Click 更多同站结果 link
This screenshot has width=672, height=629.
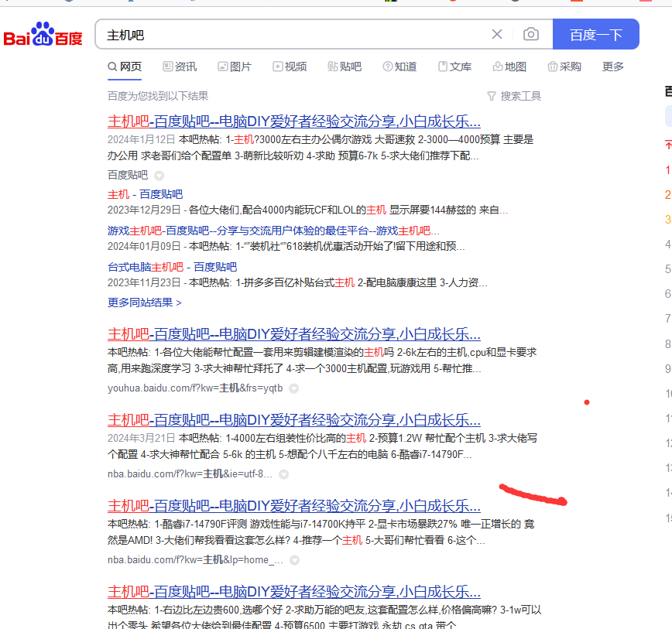[145, 303]
